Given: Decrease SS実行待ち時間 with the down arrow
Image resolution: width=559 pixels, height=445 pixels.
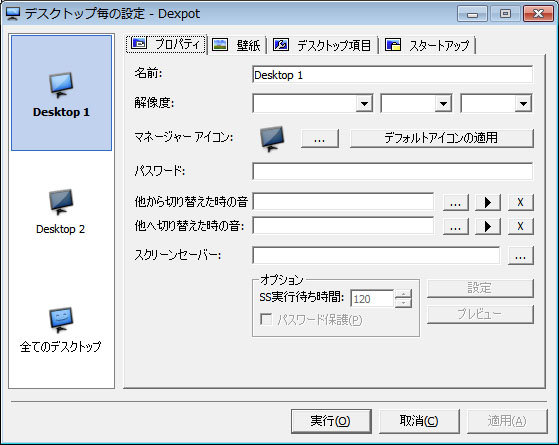Looking at the screenshot, I should [x=403, y=303].
